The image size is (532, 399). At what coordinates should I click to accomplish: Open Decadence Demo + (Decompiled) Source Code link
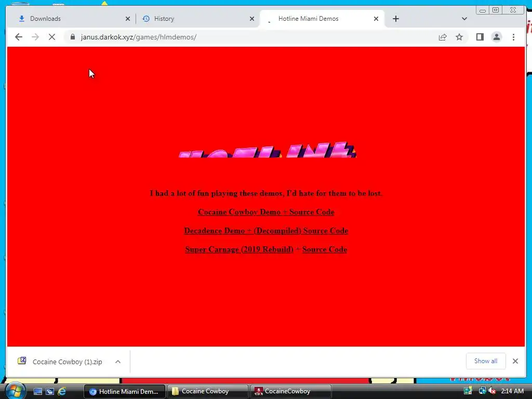coord(266,231)
